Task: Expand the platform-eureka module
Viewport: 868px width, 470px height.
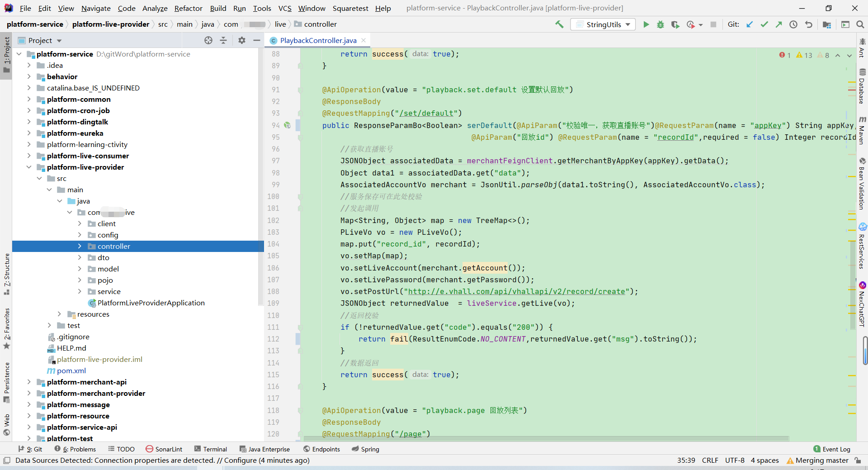Action: point(29,133)
